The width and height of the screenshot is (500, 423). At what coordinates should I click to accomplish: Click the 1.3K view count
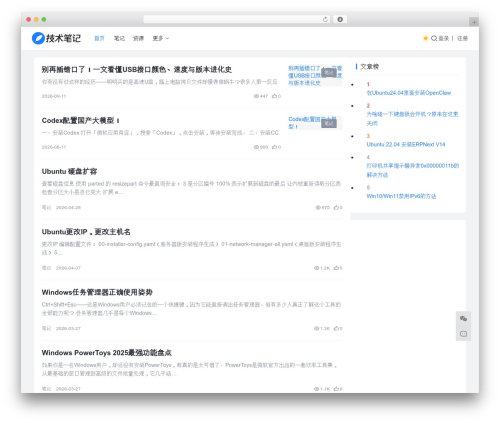tap(325, 328)
